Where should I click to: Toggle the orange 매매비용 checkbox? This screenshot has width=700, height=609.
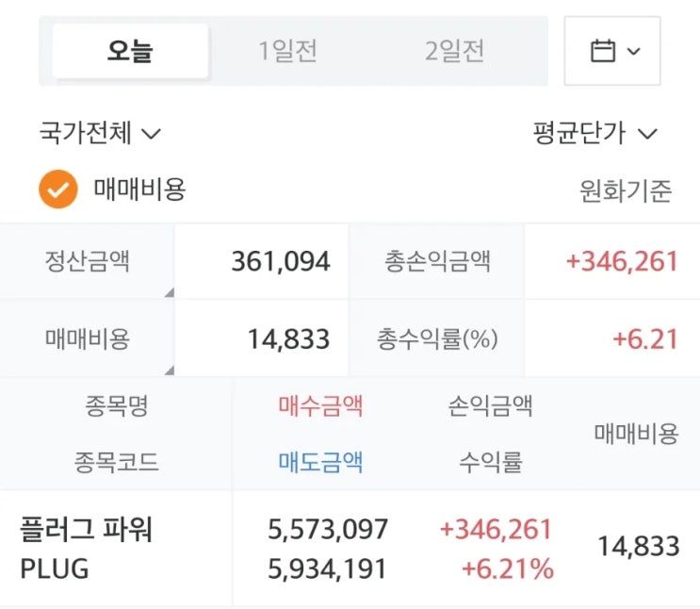pyautogui.click(x=57, y=189)
